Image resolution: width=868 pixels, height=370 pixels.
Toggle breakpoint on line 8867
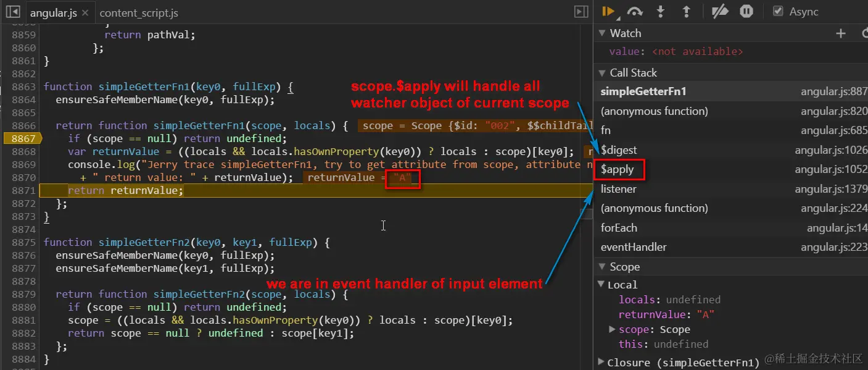(22, 138)
